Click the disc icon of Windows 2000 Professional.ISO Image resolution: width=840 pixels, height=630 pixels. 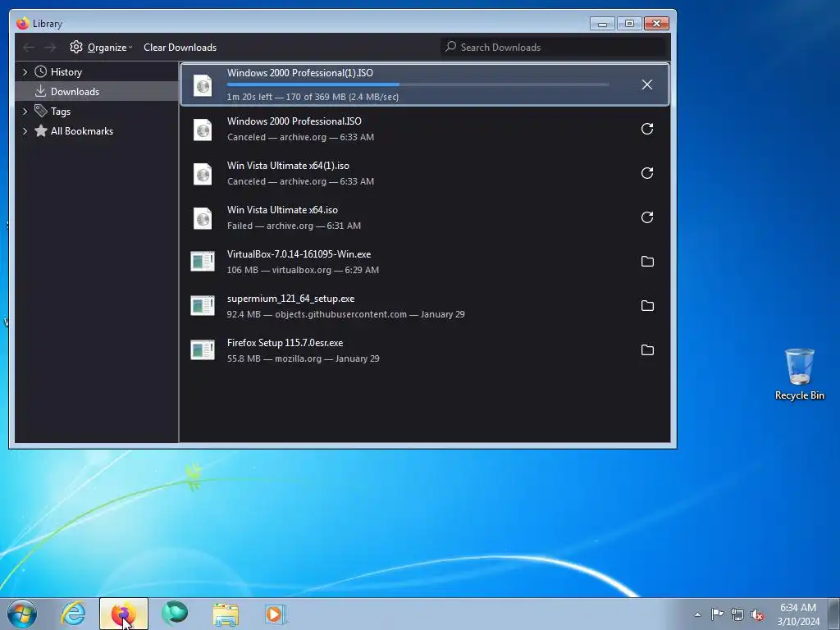(x=203, y=130)
